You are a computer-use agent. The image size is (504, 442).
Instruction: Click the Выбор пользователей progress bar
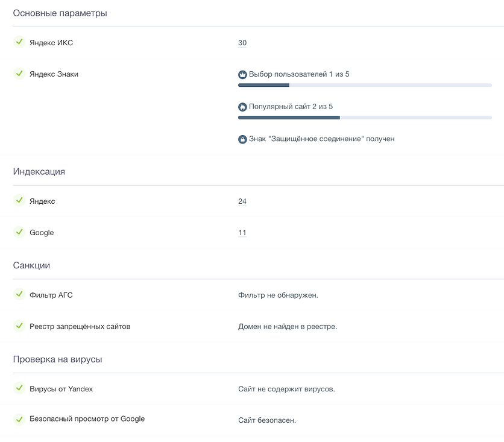point(365,85)
